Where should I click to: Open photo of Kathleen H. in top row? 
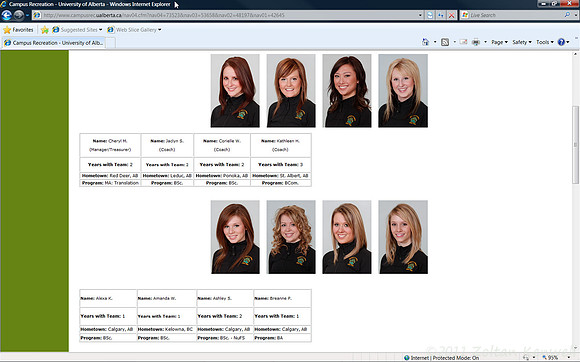pos(403,91)
